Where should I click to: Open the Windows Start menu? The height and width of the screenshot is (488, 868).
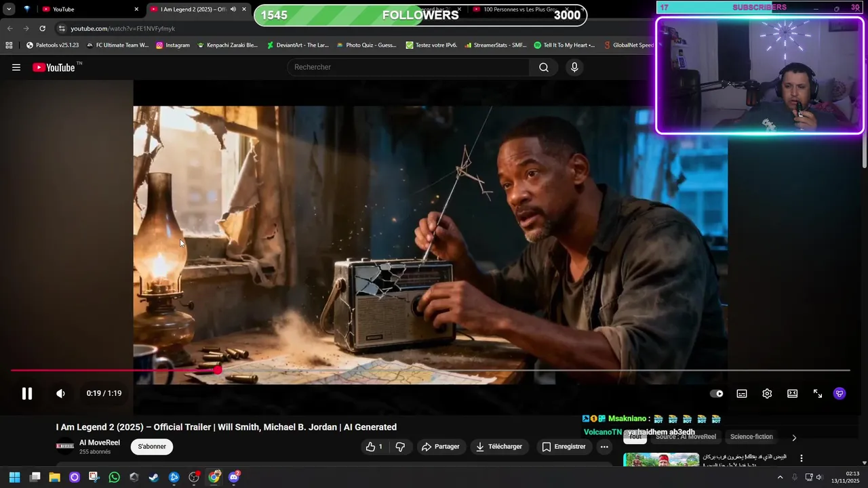click(x=14, y=477)
